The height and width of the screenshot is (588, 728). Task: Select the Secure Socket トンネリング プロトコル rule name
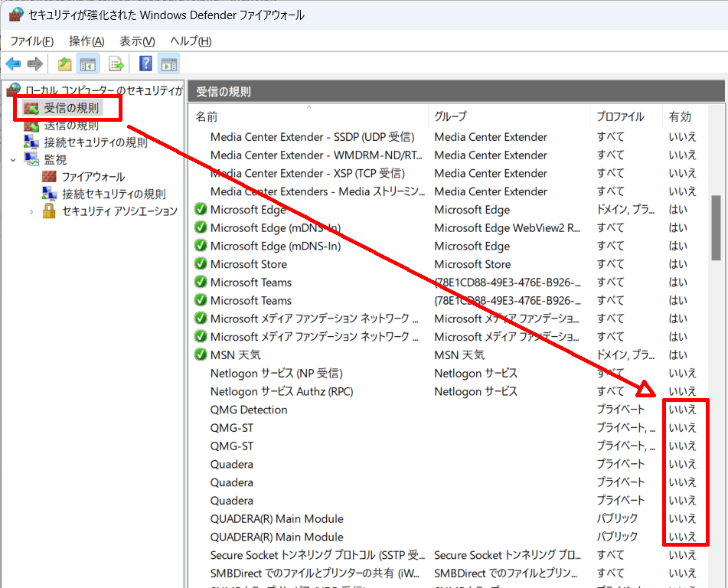click(318, 555)
